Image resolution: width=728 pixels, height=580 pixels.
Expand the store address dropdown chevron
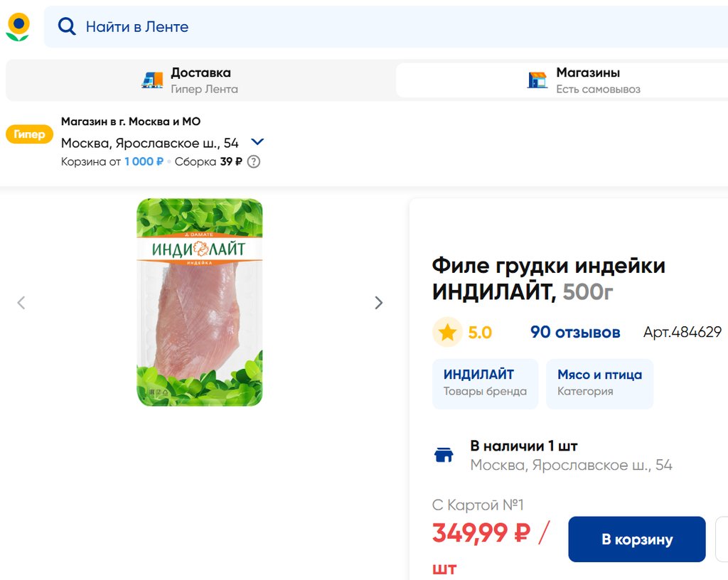tap(257, 142)
